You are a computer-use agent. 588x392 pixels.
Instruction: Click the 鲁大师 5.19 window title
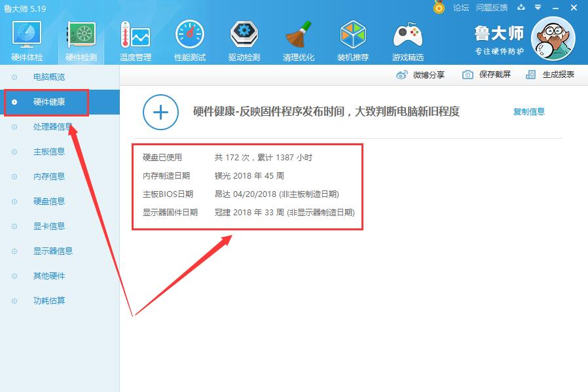(25, 9)
